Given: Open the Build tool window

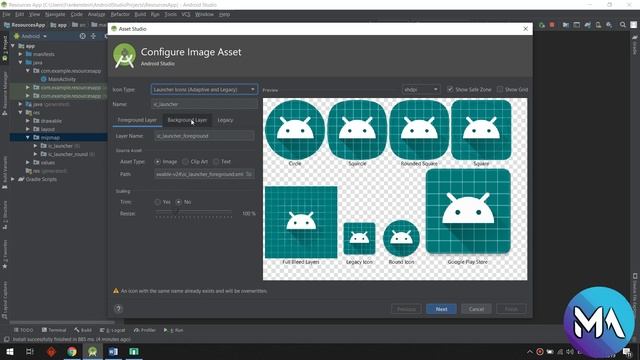Looking at the screenshot, I should 83,330.
